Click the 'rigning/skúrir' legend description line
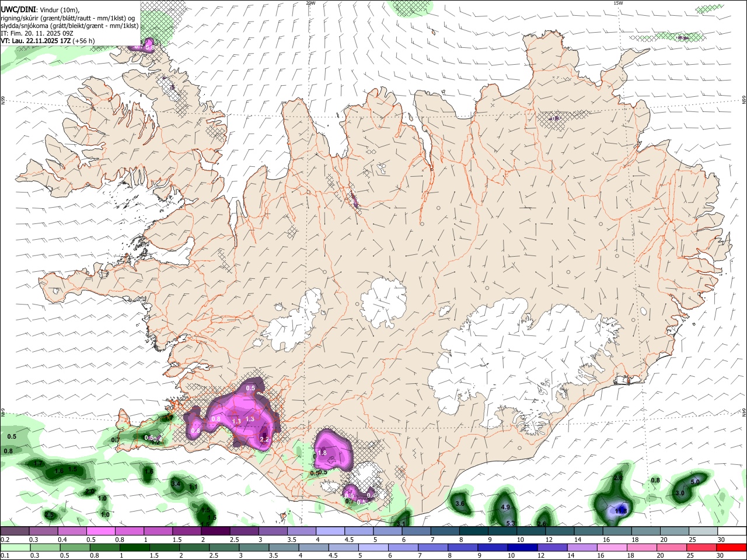The image size is (747, 560). tap(68, 17)
